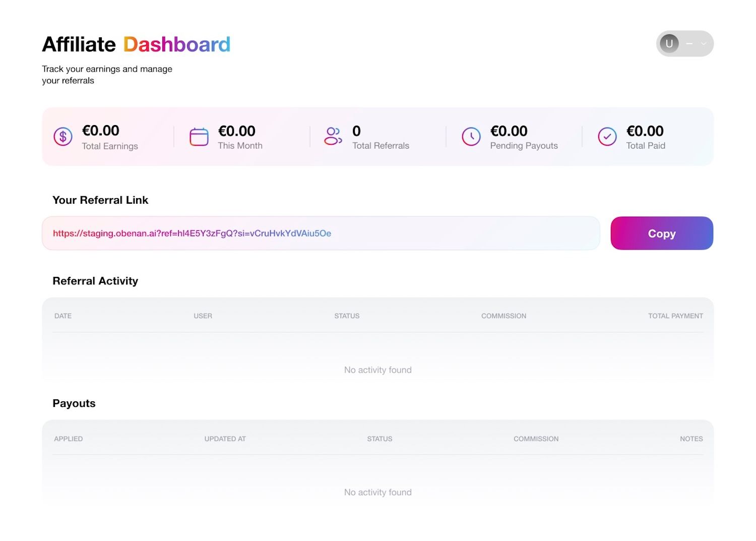Copy the referral link
This screenshot has width=756, height=541.
pos(662,233)
